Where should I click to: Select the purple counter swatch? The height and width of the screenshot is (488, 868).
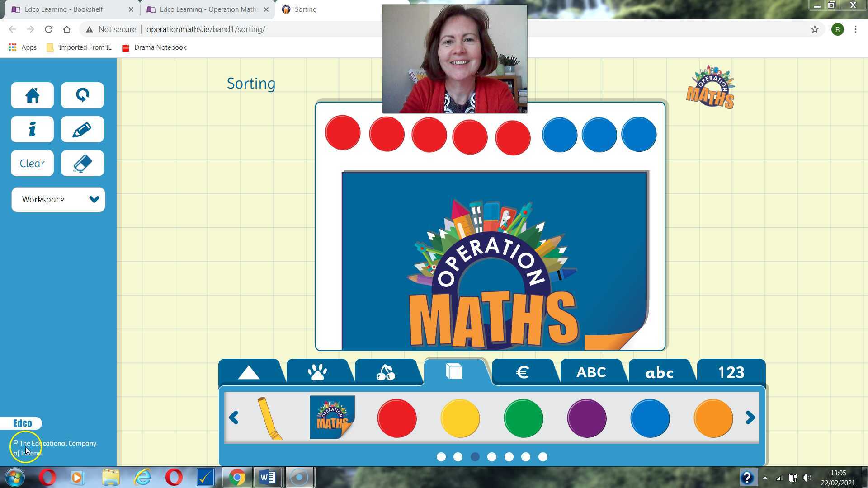(x=587, y=418)
